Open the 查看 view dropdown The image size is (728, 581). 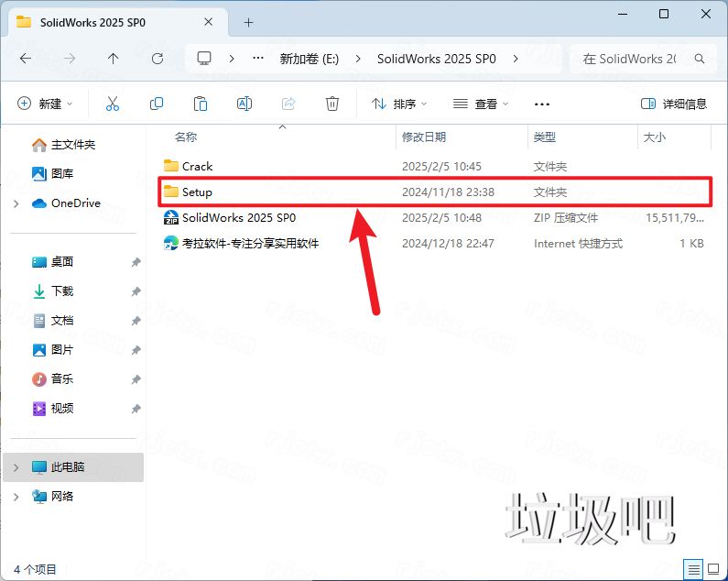pos(481,104)
